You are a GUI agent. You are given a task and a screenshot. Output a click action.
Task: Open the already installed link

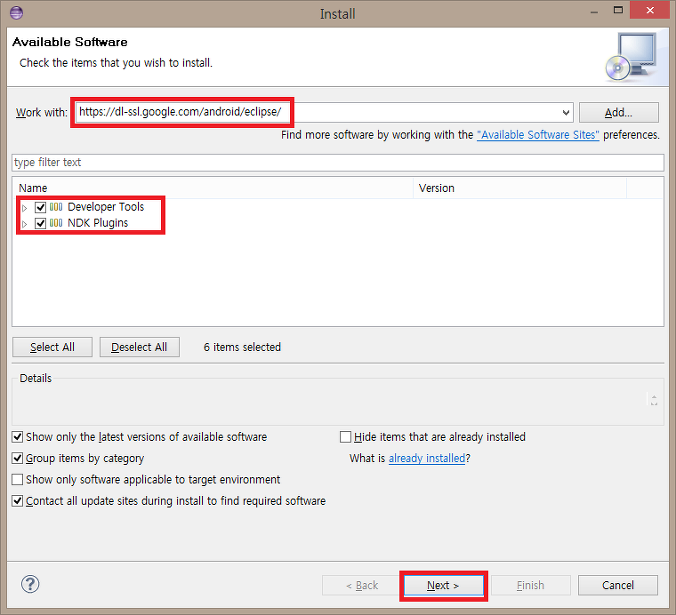(x=427, y=458)
